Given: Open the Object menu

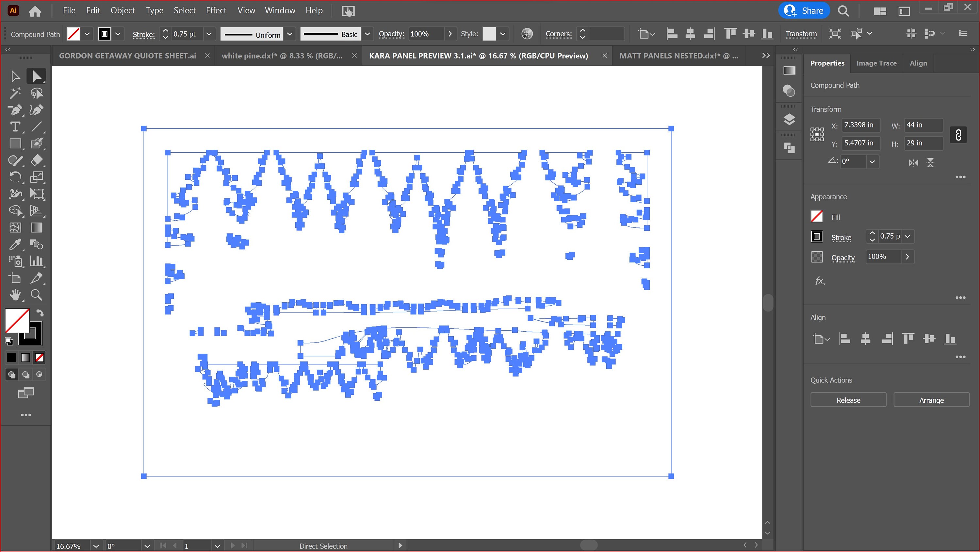Looking at the screenshot, I should pyautogui.click(x=122, y=10).
